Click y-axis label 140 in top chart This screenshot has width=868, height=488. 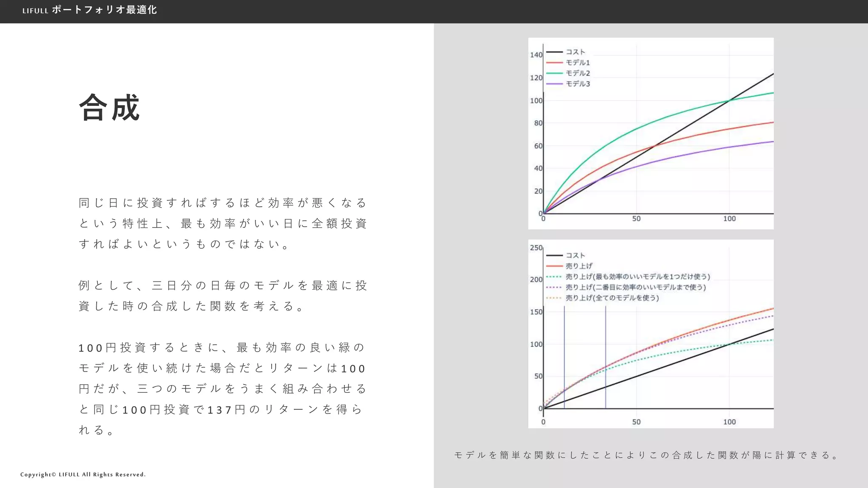pyautogui.click(x=536, y=55)
